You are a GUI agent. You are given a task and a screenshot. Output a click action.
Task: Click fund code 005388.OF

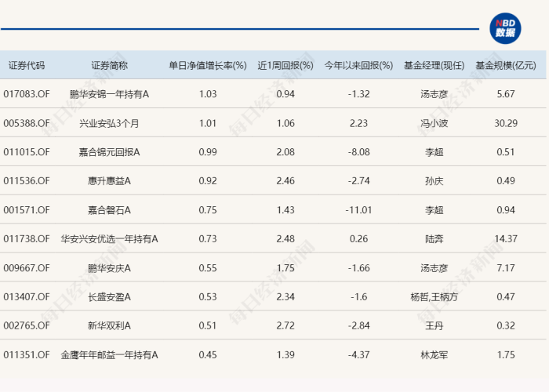[x=27, y=123]
